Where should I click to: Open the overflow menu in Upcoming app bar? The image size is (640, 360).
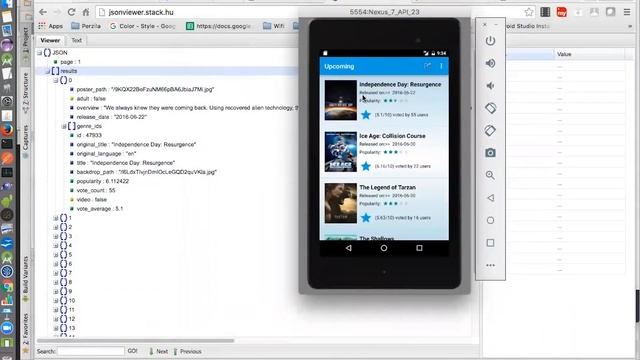441,66
